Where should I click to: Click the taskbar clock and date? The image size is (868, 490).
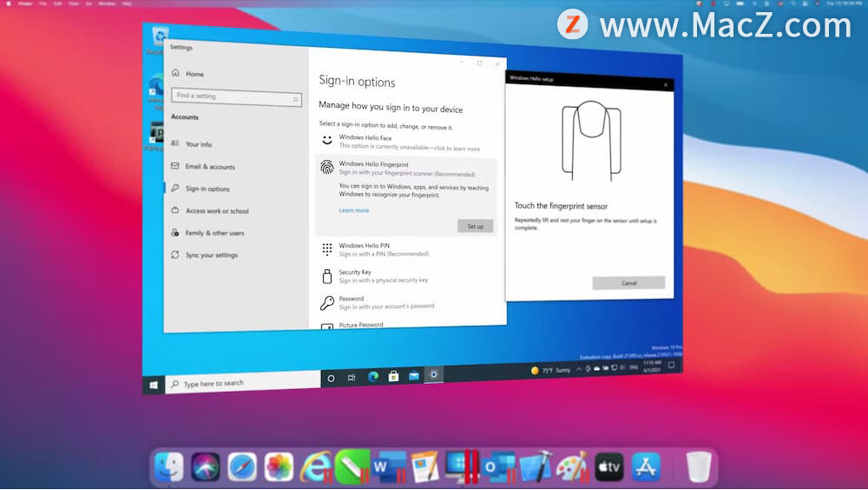652,367
